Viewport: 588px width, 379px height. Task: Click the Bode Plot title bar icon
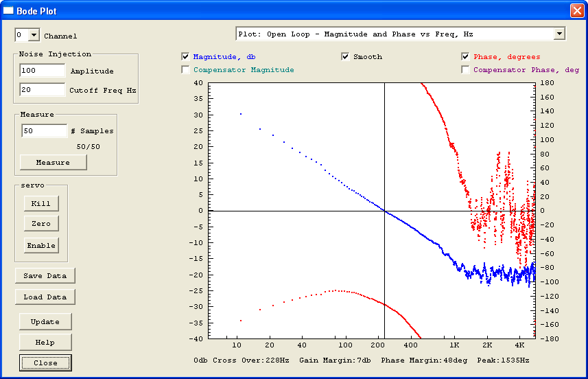[9, 10]
